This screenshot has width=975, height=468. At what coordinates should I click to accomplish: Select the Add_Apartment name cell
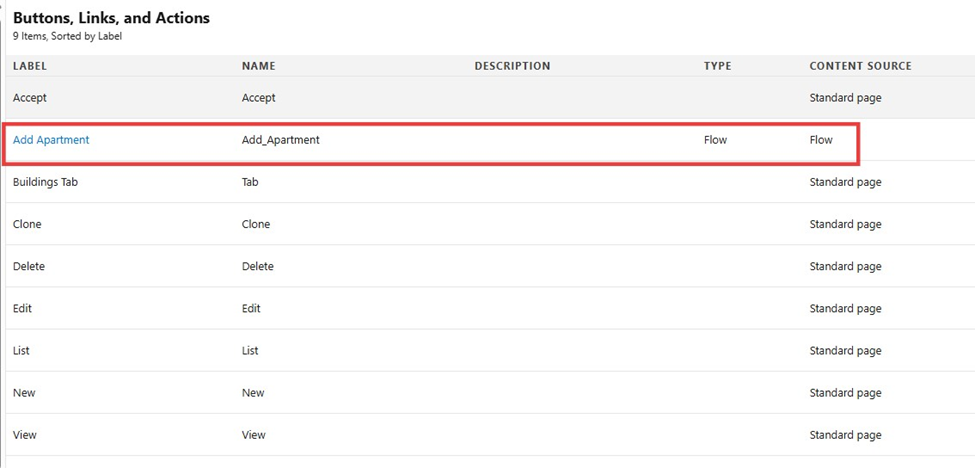tap(281, 140)
